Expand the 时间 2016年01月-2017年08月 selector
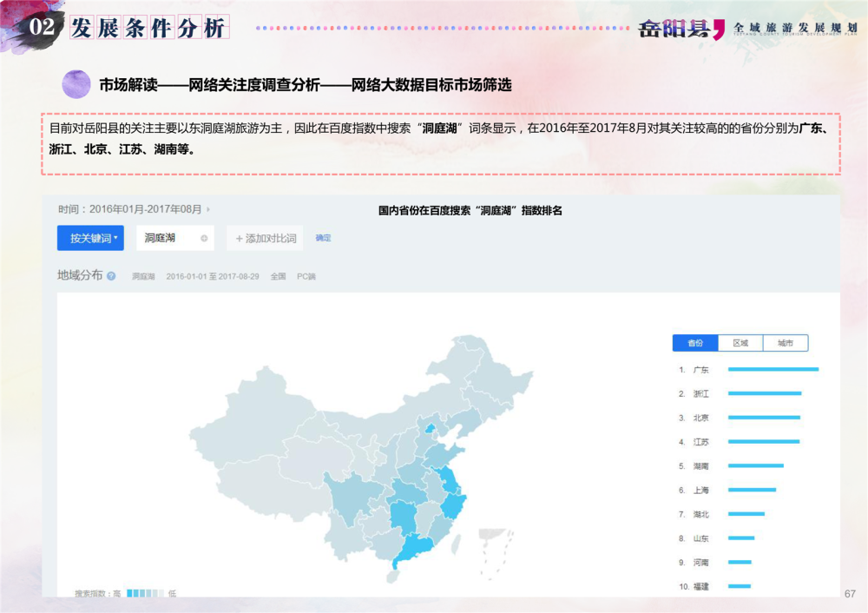This screenshot has width=868, height=613. 130,209
